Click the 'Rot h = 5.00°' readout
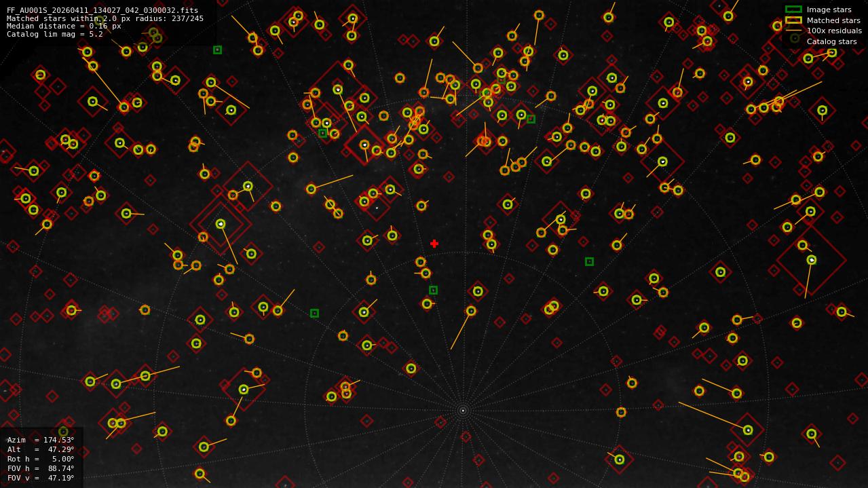 (x=41, y=459)
